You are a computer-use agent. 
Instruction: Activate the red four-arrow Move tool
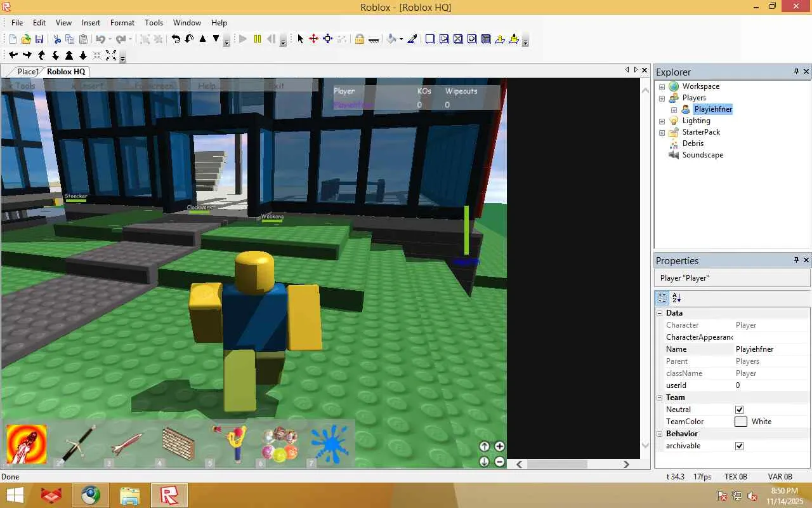pos(313,39)
